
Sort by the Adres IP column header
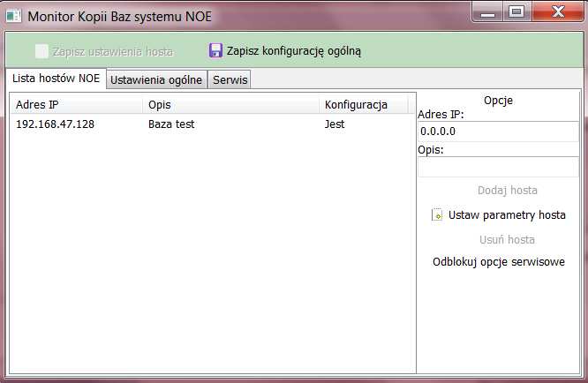77,104
